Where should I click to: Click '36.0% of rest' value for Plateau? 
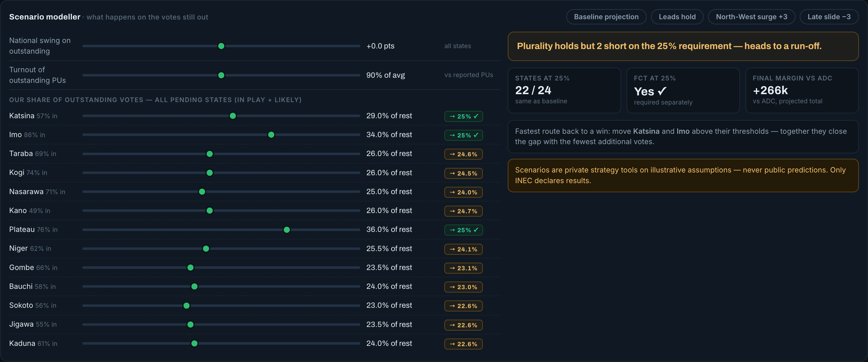click(389, 229)
